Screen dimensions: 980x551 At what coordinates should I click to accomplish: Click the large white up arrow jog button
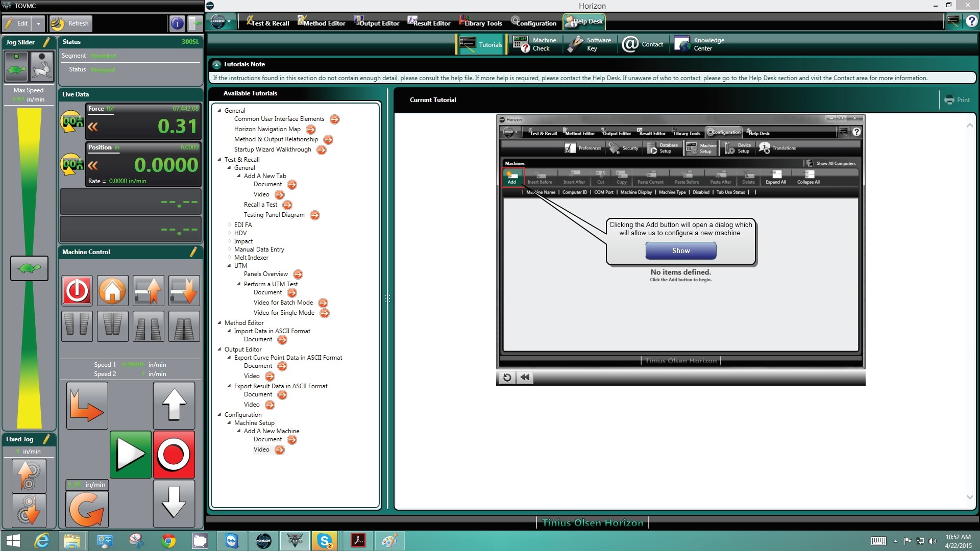(174, 406)
